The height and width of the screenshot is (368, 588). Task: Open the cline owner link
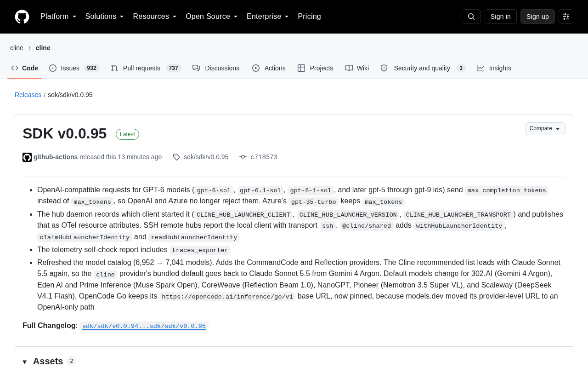(17, 48)
